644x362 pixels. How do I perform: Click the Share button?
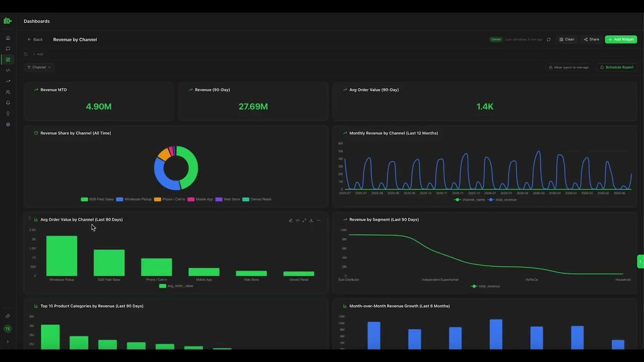click(x=591, y=39)
